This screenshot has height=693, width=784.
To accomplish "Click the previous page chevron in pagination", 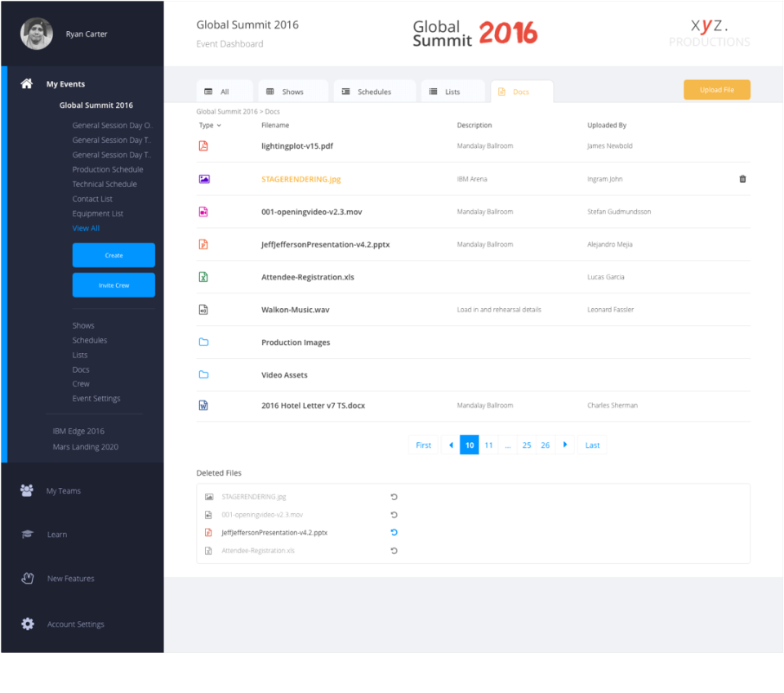I will (x=451, y=445).
